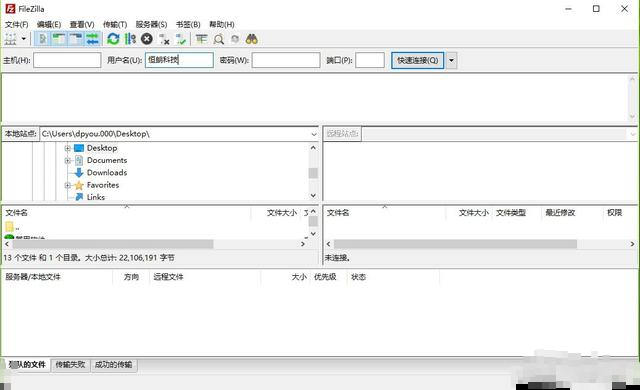Click the remote file list horizontal scrollbar thumb
This screenshot has height=390, width=640.
tap(455, 244)
